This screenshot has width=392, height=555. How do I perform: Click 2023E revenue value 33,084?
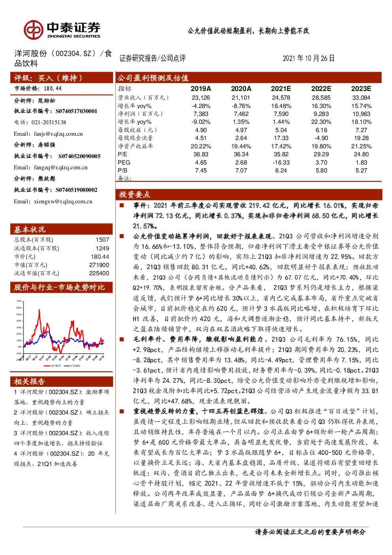(x=361, y=98)
